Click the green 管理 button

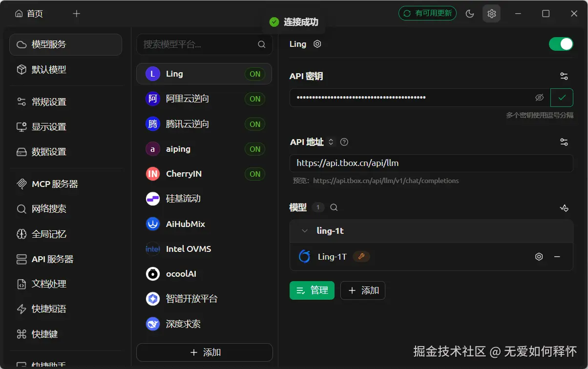pyautogui.click(x=312, y=290)
